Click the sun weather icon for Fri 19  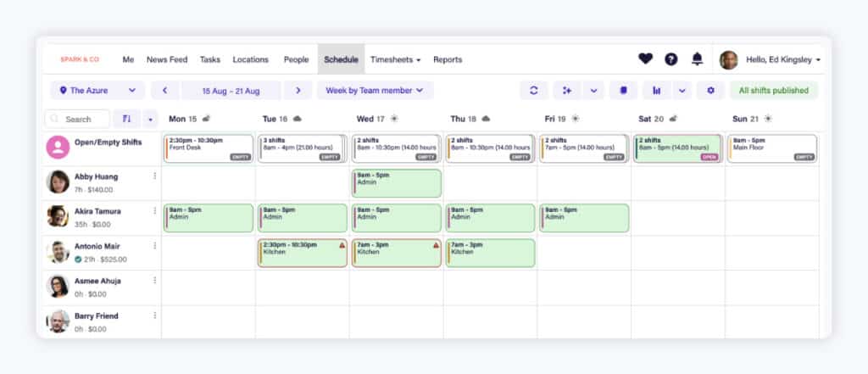coord(576,119)
